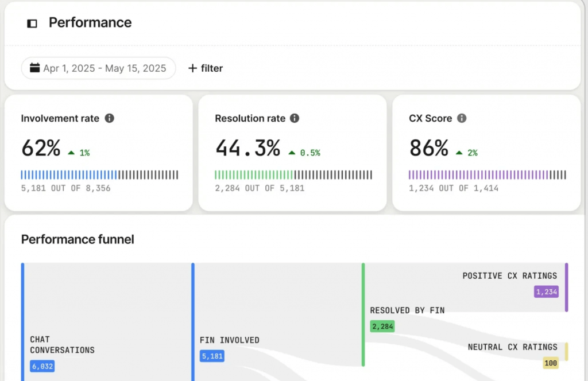The height and width of the screenshot is (381, 588).
Task: Add a new filter using the filter button
Action: (204, 68)
